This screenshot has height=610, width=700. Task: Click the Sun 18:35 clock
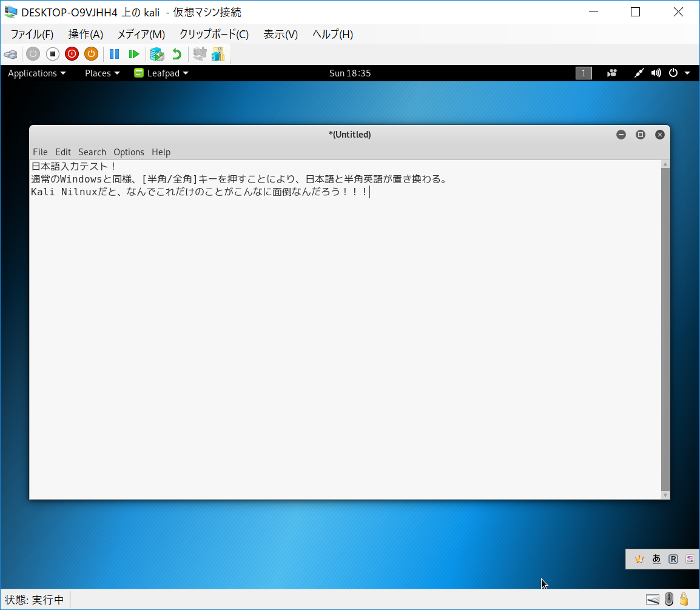click(350, 73)
